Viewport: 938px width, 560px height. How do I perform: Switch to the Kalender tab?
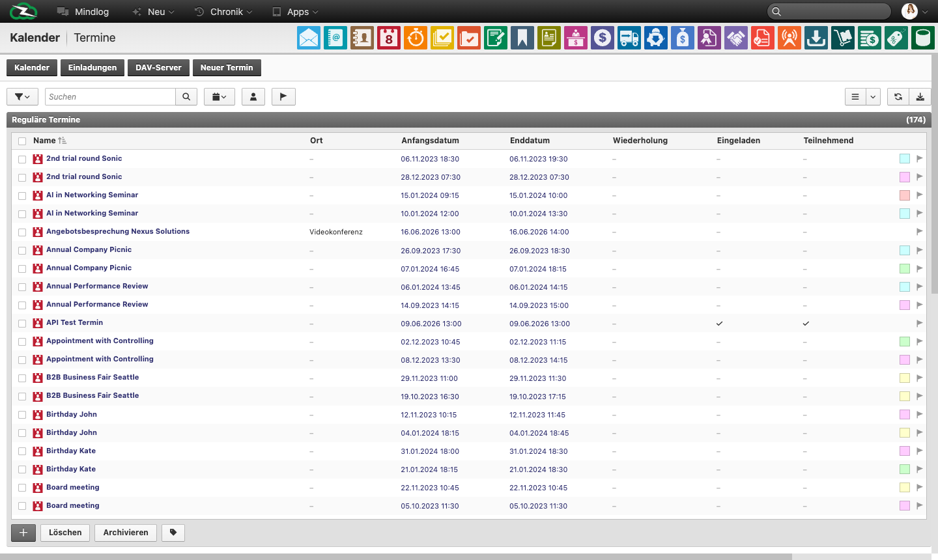(x=32, y=68)
